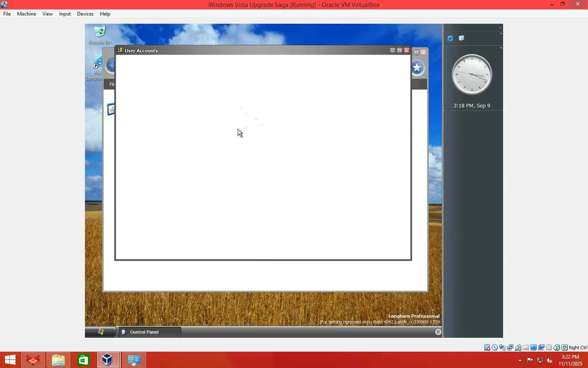Click the optical disc status icon
This screenshot has height=368, width=588.
pyautogui.click(x=495, y=348)
